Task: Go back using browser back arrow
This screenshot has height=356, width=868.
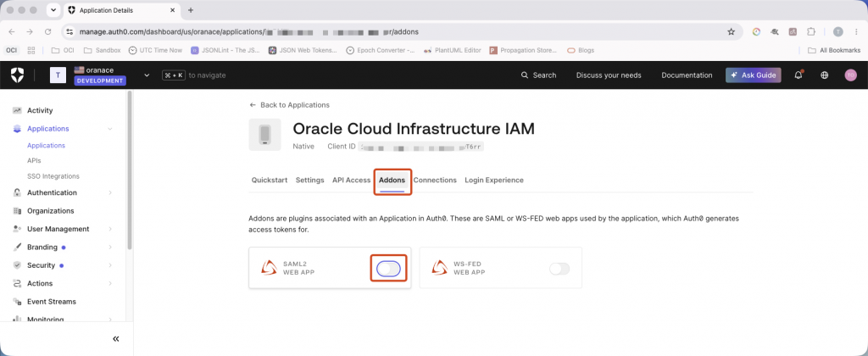Action: point(12,31)
